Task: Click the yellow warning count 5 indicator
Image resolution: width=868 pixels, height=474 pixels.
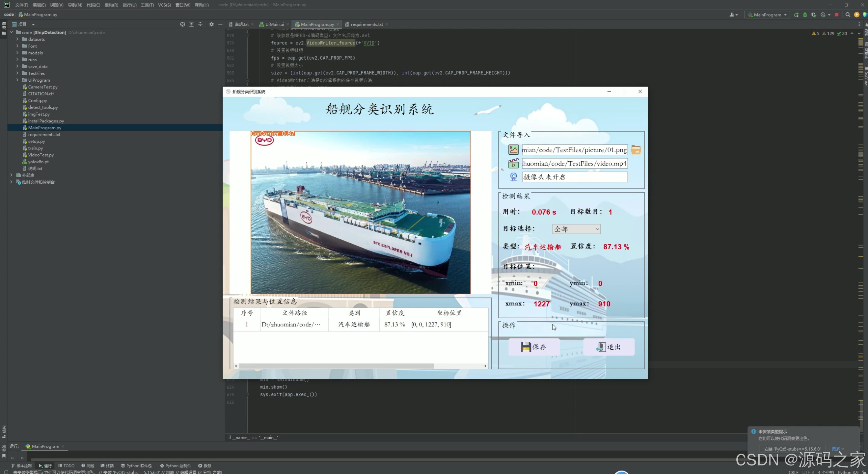Action: [x=816, y=33]
